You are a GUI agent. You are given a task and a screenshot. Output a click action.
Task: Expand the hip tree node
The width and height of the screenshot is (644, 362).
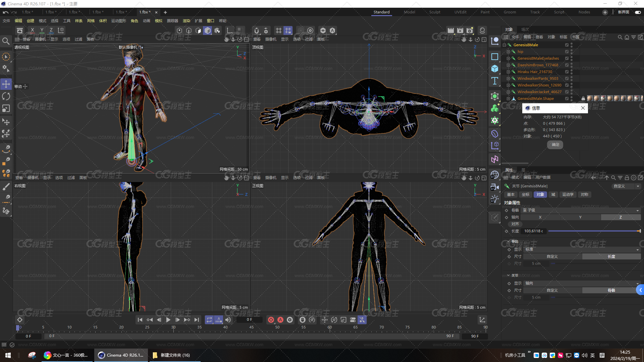click(508, 52)
